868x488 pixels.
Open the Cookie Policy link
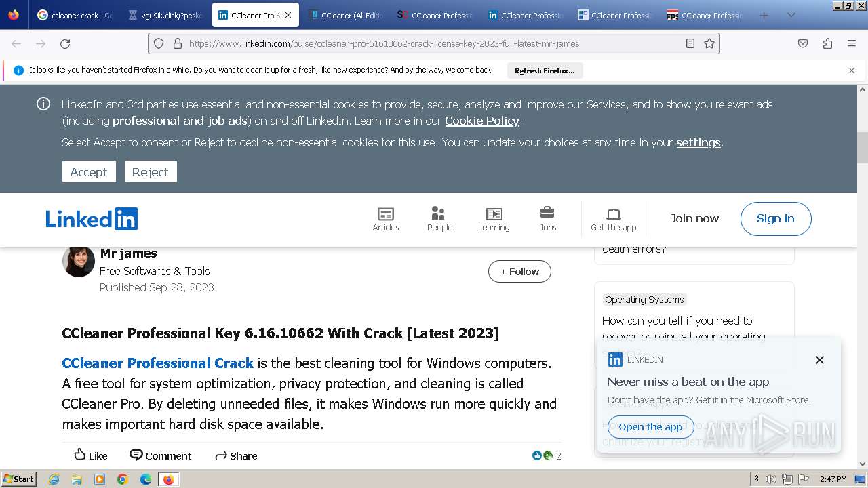coord(482,121)
